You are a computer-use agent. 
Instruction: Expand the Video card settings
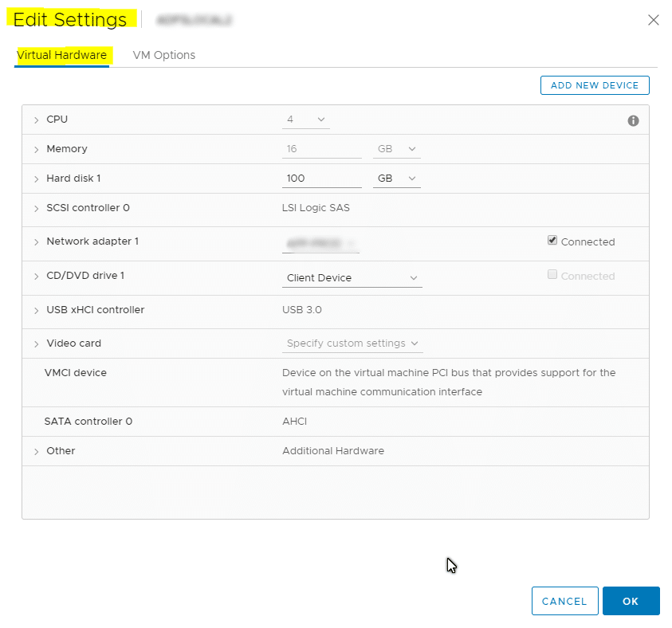[x=36, y=343]
